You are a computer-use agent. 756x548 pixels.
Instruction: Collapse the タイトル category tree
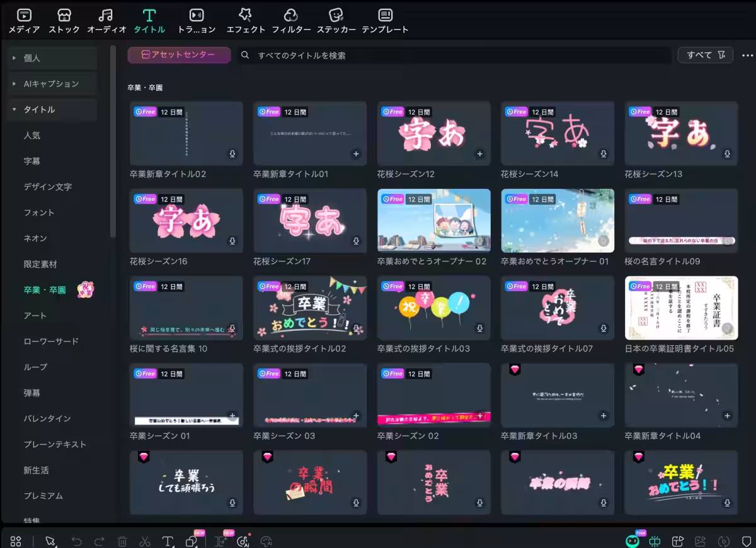(14, 110)
